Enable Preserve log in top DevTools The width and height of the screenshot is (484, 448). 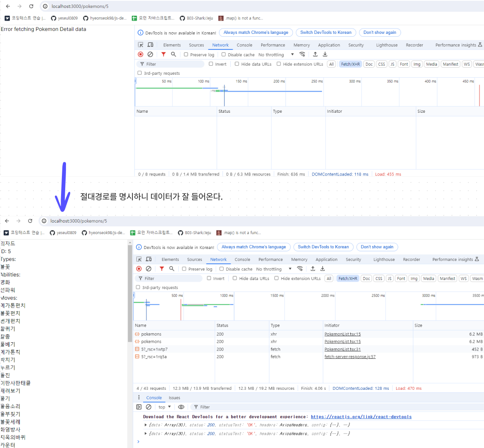[x=186, y=55]
